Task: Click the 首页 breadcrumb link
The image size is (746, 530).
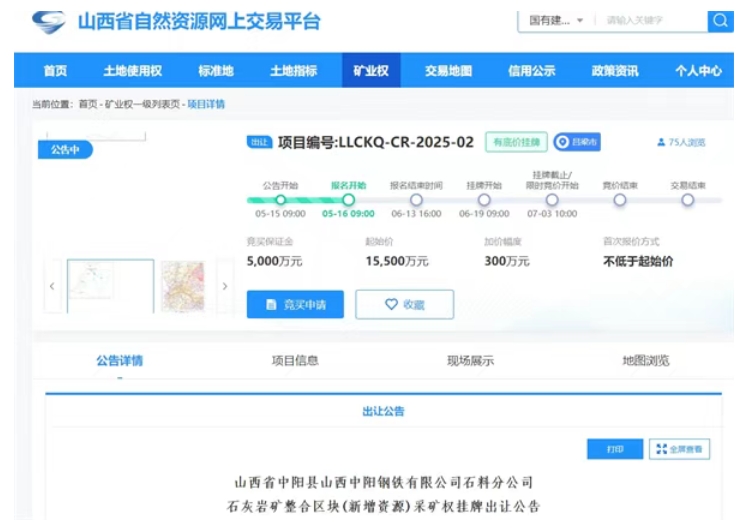Action: pos(88,104)
